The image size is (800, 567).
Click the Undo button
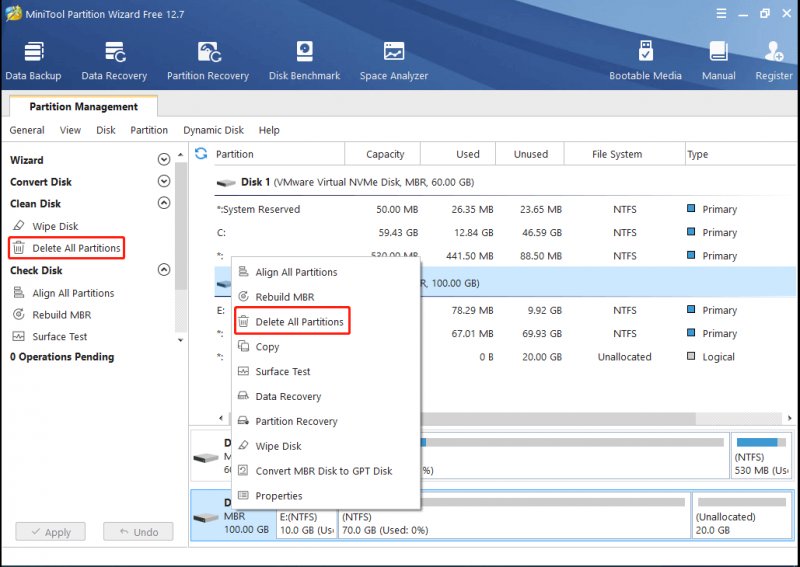tap(138, 532)
